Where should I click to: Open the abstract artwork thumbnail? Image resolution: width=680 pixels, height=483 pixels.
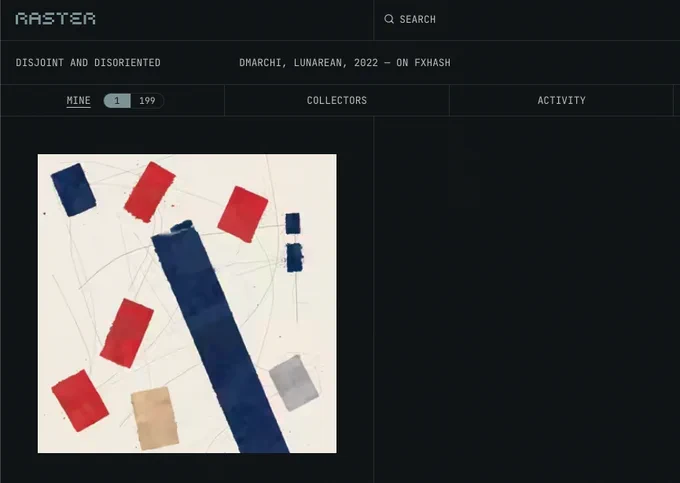click(x=187, y=304)
